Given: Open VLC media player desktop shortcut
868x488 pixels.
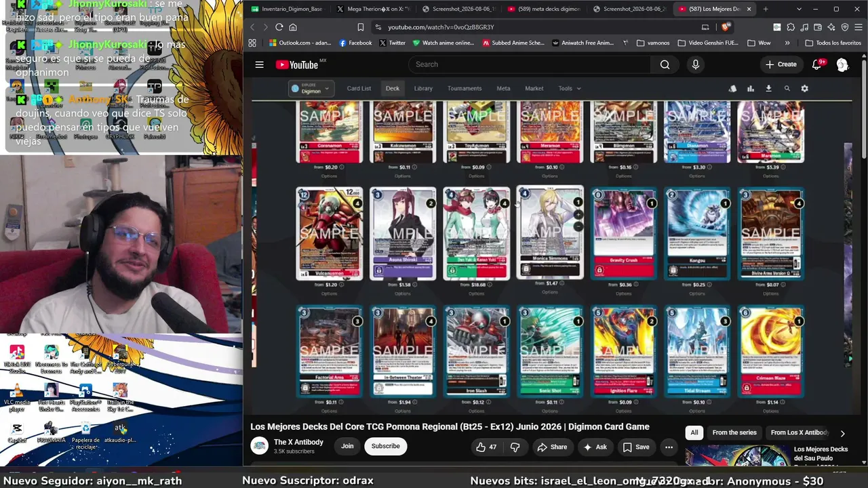Looking at the screenshot, I should [x=17, y=397].
